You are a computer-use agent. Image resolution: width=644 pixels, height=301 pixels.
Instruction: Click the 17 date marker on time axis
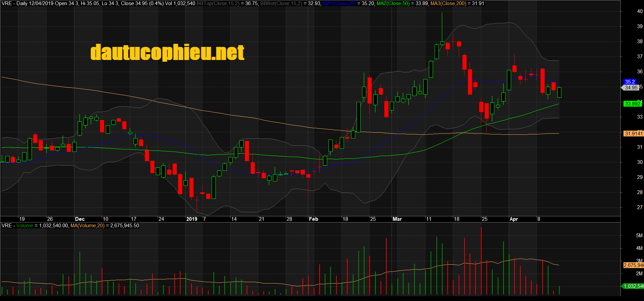[x=134, y=219]
